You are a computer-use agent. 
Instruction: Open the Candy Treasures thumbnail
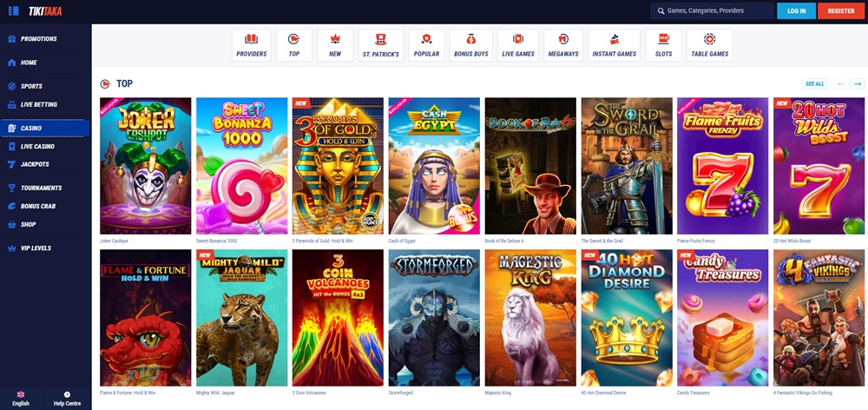coord(723,317)
